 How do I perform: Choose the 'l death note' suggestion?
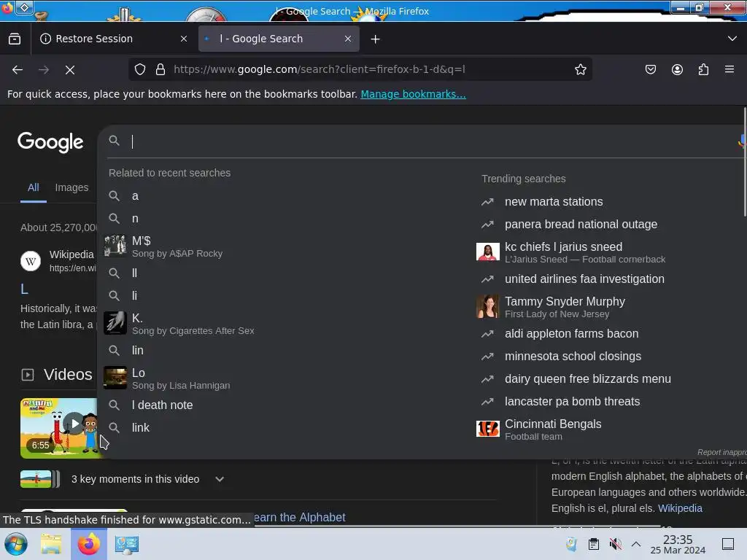[286, 405]
